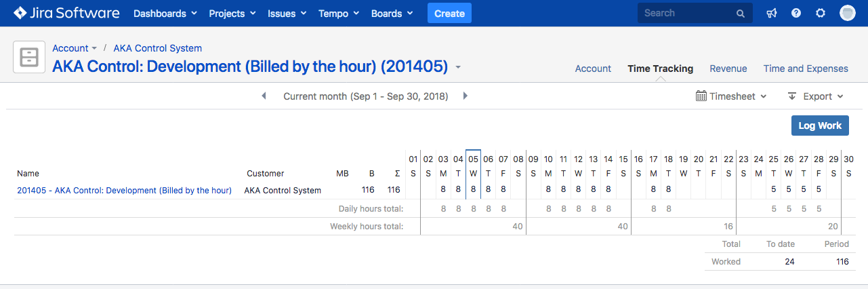
Task: Open the help question mark icon
Action: coord(796,14)
